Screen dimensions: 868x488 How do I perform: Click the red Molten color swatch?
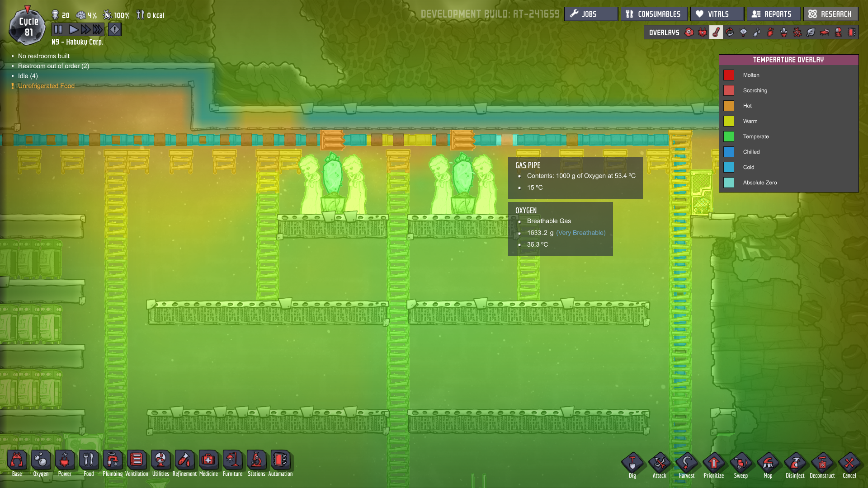click(729, 75)
